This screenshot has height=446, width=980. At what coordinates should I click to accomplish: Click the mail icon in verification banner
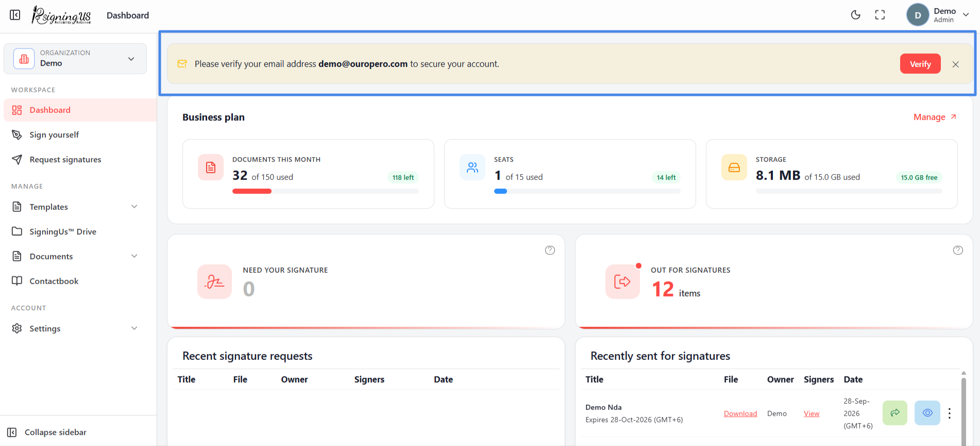(182, 64)
